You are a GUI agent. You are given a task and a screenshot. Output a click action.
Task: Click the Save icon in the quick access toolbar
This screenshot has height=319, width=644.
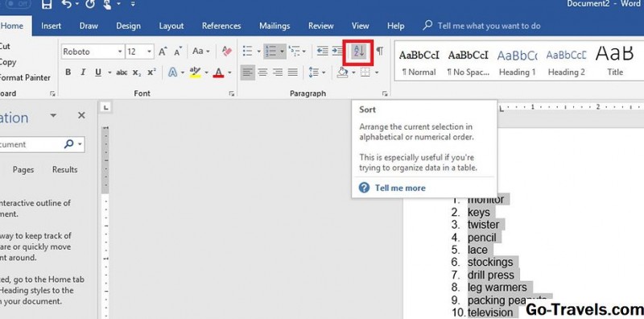tap(47, 5)
